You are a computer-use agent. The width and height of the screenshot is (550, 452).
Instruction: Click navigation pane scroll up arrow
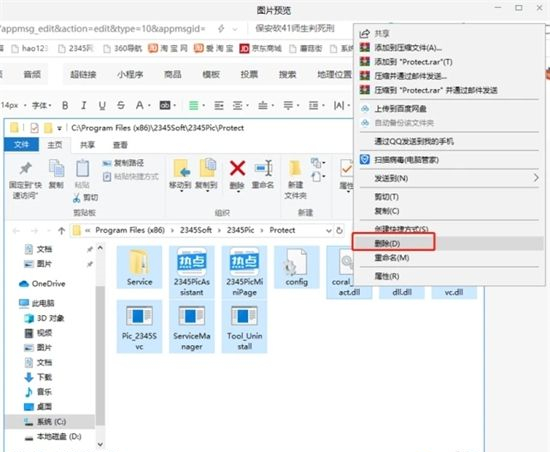[x=100, y=248]
